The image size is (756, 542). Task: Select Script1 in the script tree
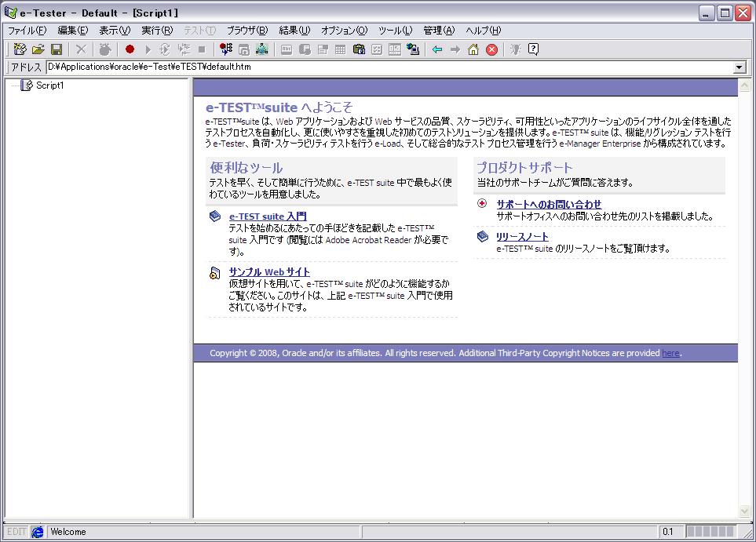click(x=49, y=85)
